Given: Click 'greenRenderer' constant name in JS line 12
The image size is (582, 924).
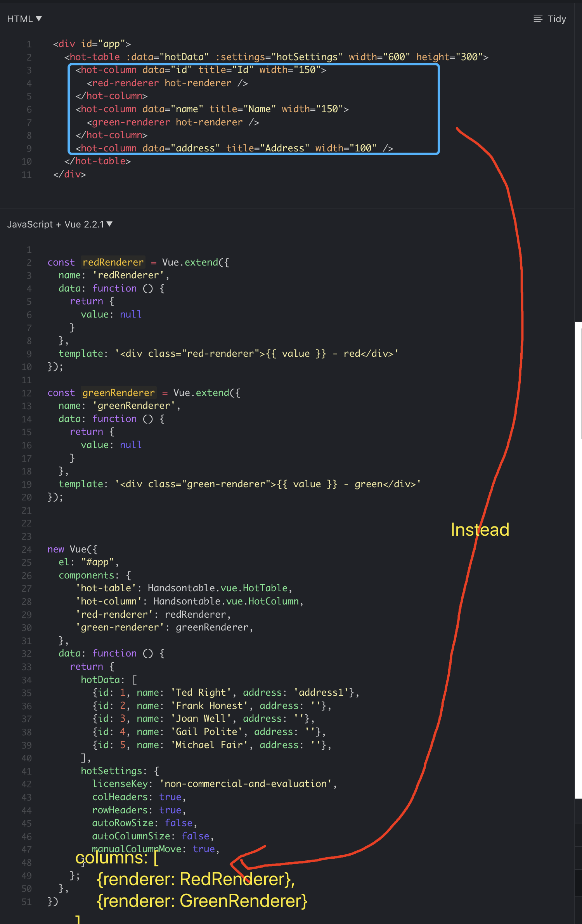Looking at the screenshot, I should tap(118, 393).
